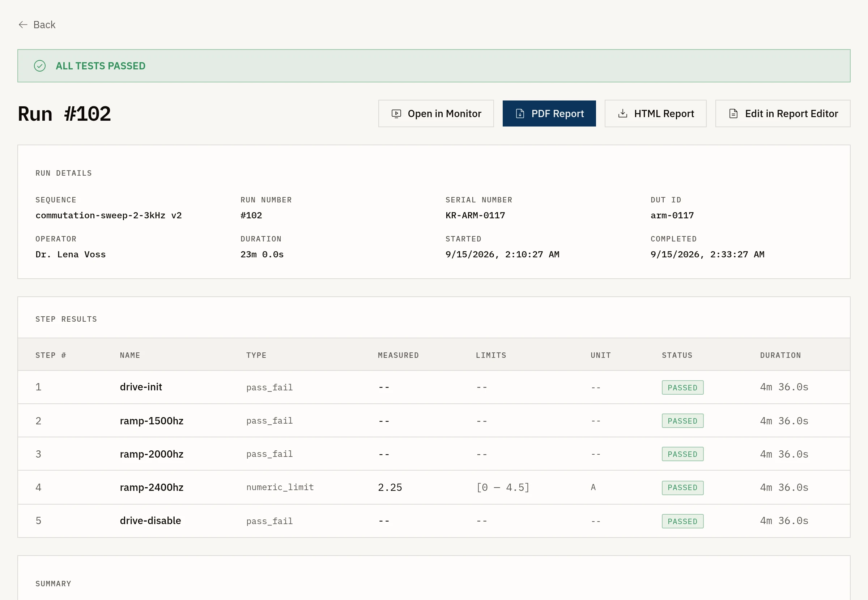Click duration value 23m 0.0s

tap(262, 254)
